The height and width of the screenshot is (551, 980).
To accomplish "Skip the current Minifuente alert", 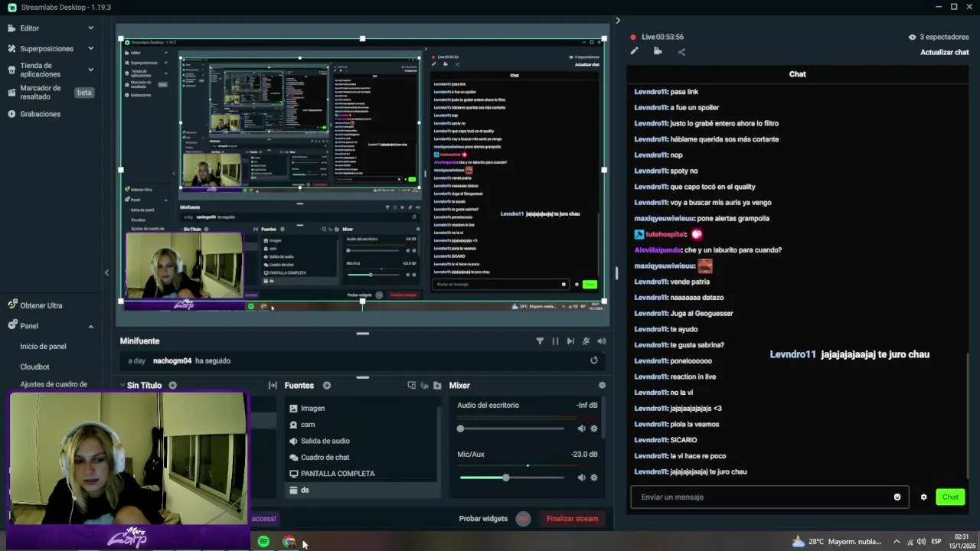I will (570, 341).
